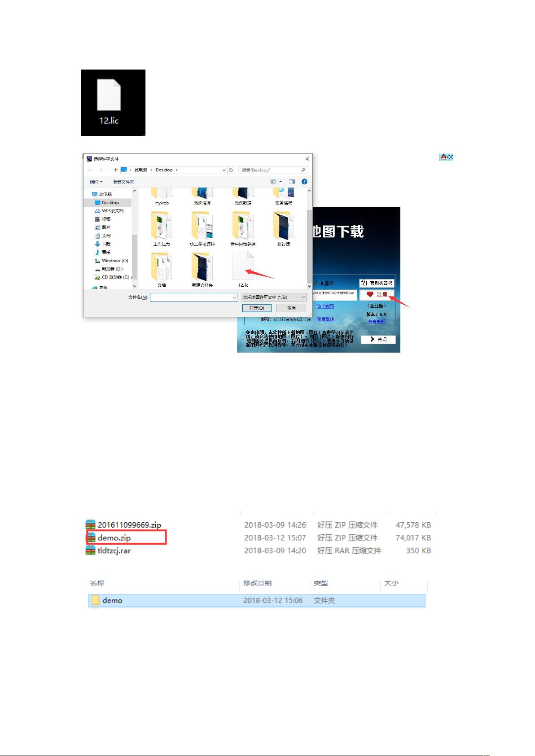Open the 新建文件夹 folder
535x756 pixels.
tap(202, 270)
